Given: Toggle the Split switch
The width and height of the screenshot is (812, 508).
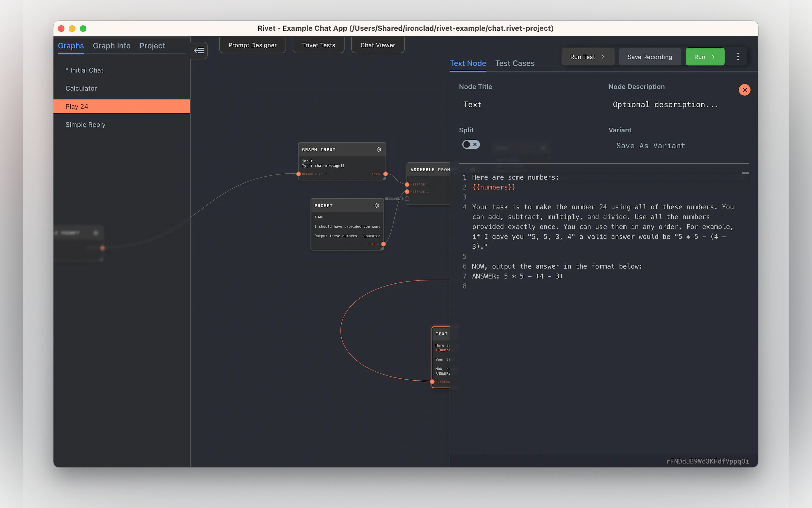Looking at the screenshot, I should 471,145.
